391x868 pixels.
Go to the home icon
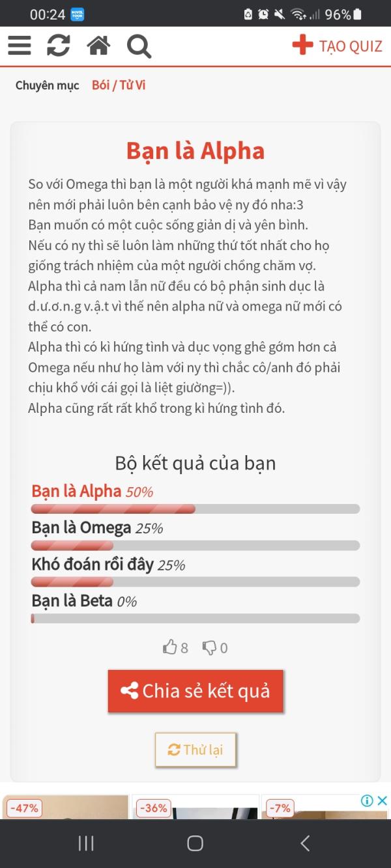click(98, 46)
